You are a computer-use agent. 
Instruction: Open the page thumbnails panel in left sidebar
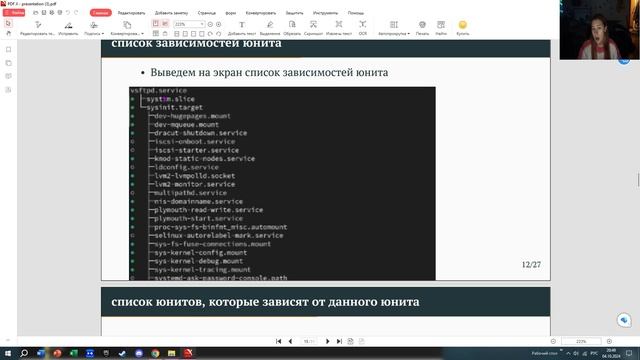[8, 63]
